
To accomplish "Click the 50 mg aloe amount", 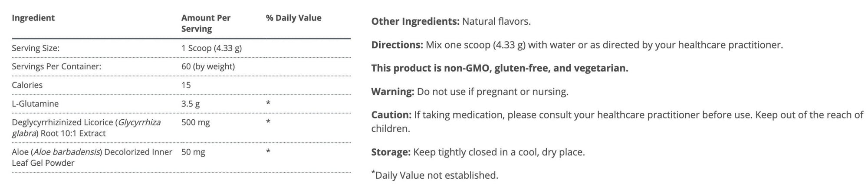I will click(193, 152).
